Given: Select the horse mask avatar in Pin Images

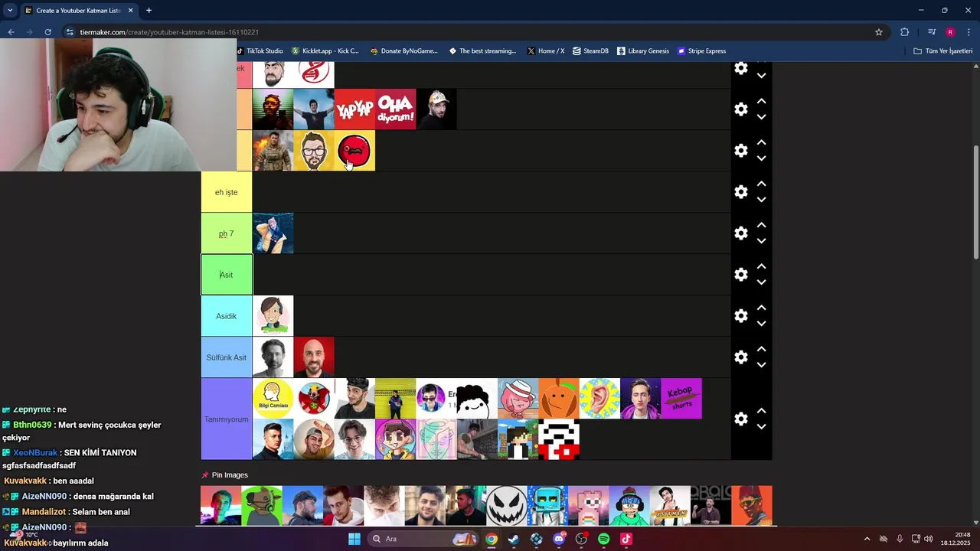Looking at the screenshot, I should (262, 506).
